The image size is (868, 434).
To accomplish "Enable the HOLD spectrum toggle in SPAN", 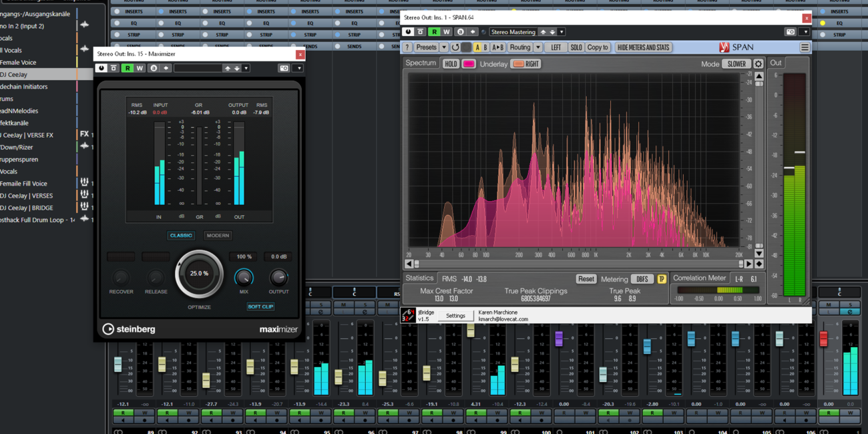I will [451, 64].
